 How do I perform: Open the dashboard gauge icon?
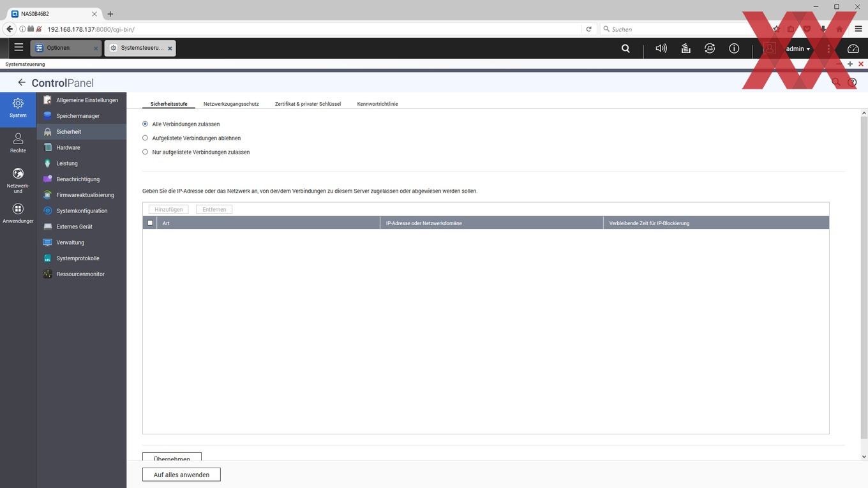tap(853, 48)
